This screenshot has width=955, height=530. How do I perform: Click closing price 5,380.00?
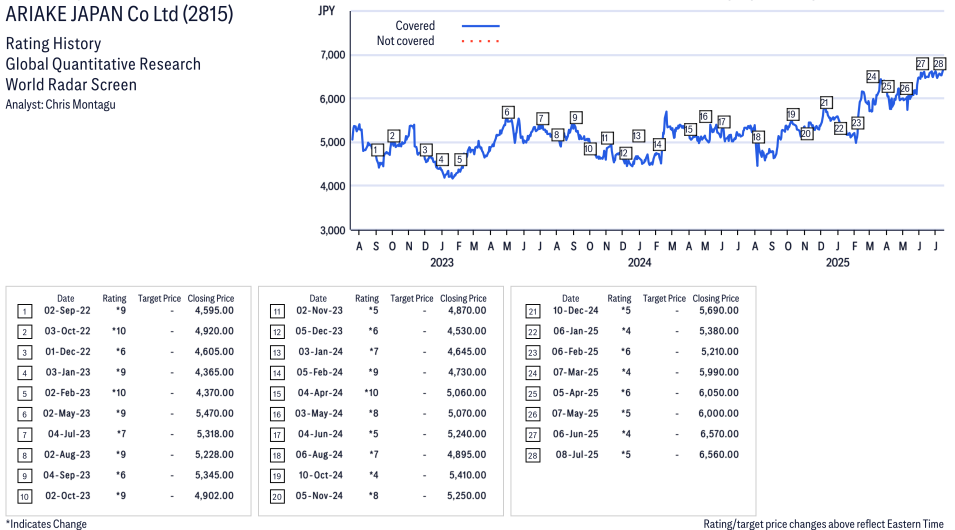(x=719, y=331)
